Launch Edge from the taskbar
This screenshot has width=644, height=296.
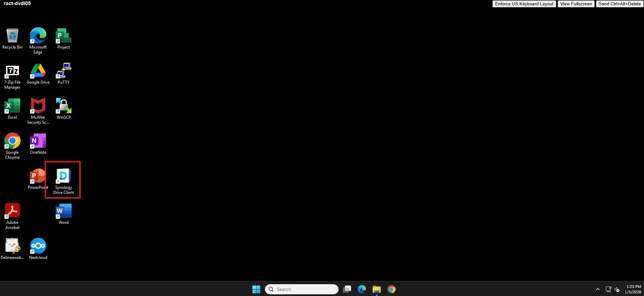click(x=362, y=289)
